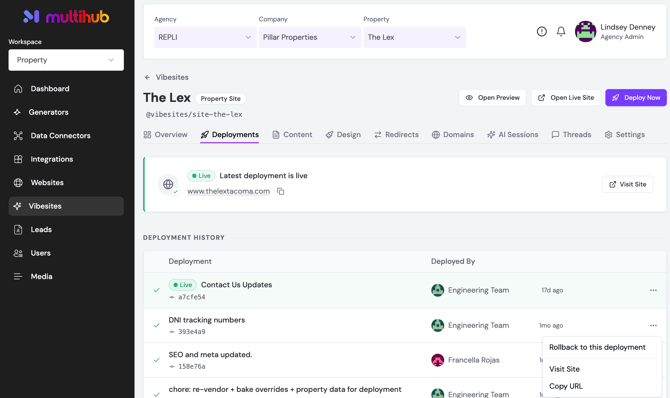Click the Open Preview button
The image size is (670, 398).
[492, 97]
